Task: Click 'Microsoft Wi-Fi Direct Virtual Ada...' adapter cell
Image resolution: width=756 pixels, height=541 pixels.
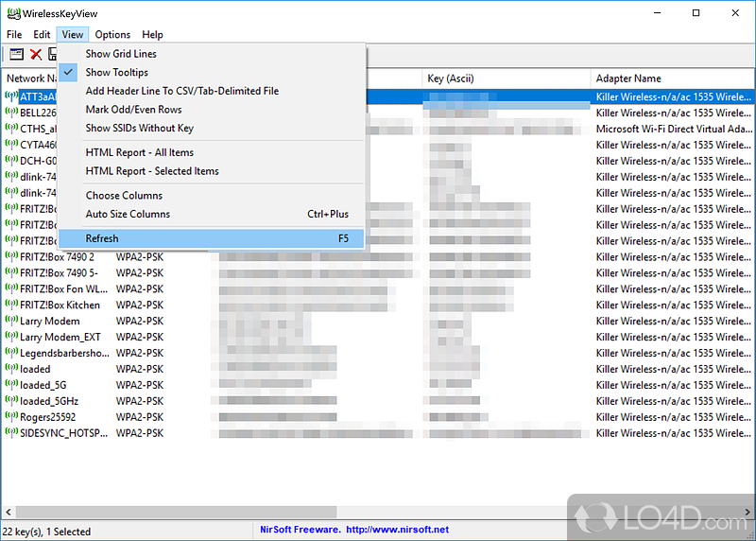Action: point(674,129)
